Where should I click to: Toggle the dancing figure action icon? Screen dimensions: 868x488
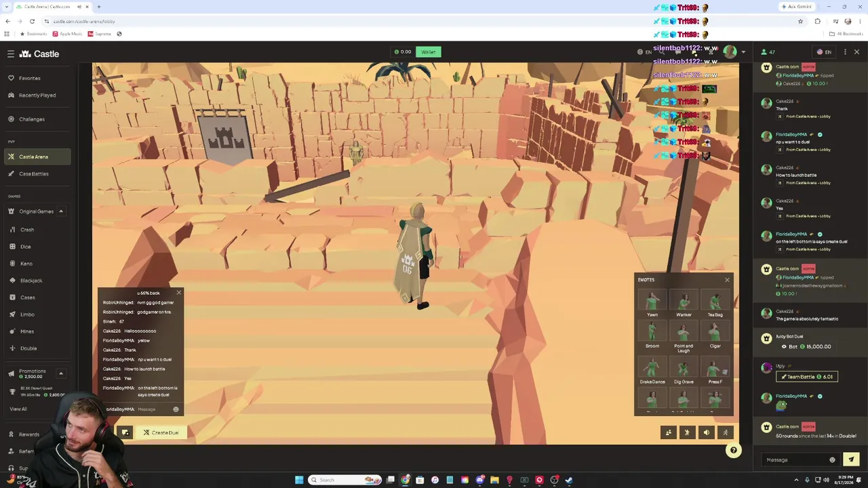click(687, 432)
